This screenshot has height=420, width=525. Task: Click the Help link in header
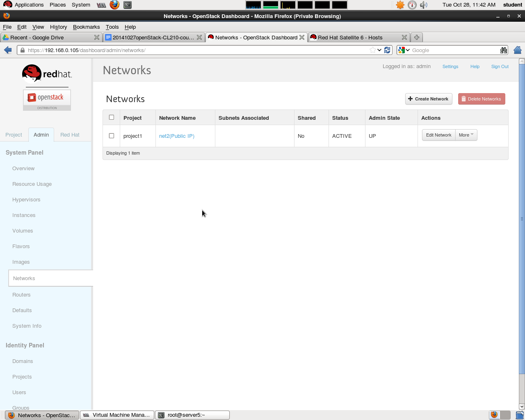click(475, 66)
